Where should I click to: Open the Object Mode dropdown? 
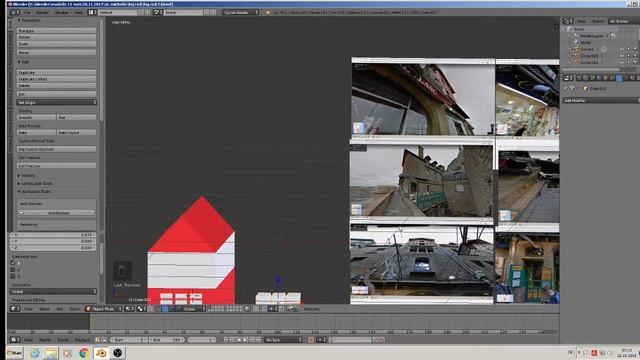(x=104, y=309)
